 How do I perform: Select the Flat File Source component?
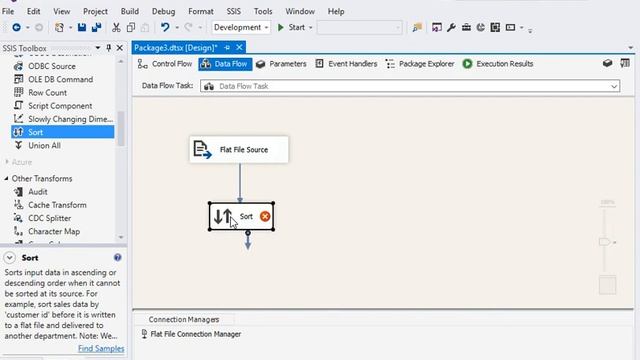tap(239, 150)
